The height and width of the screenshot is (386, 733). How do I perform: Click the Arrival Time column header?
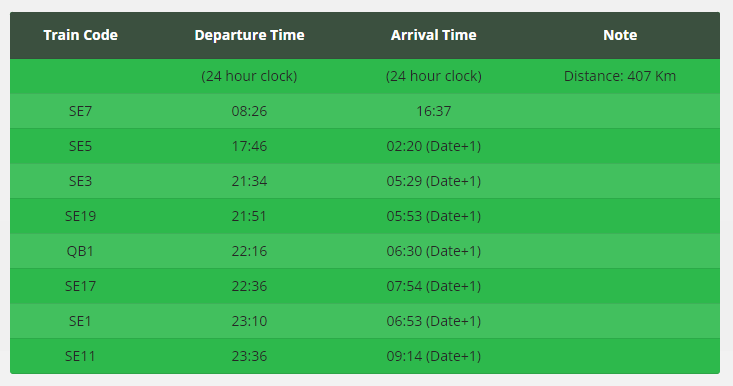[x=433, y=35]
